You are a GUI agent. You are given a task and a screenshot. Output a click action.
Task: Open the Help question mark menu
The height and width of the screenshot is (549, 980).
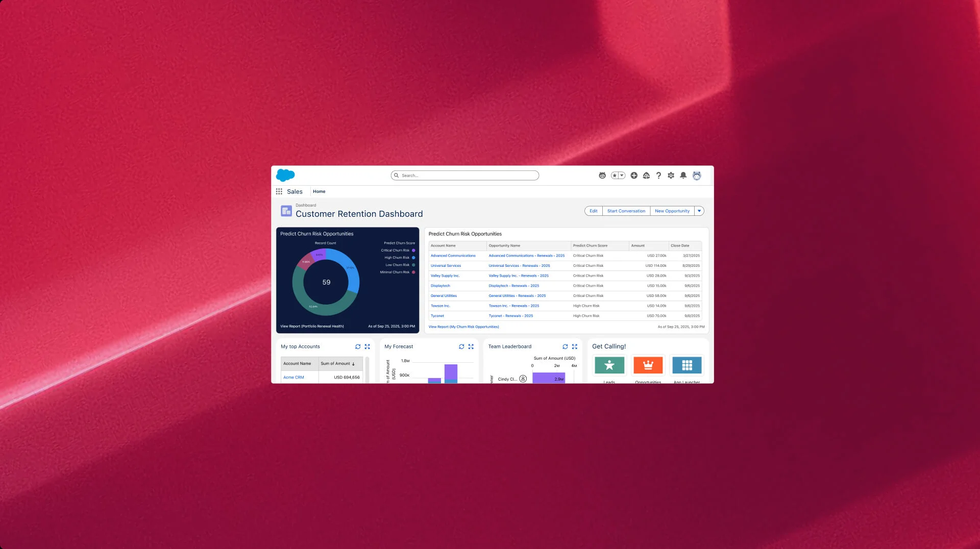(x=658, y=176)
